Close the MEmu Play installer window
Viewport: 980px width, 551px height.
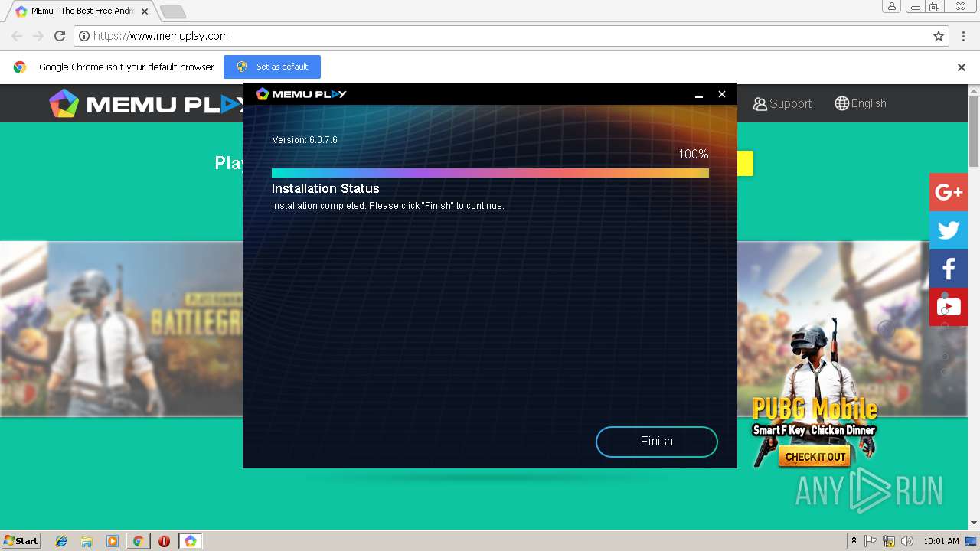pyautogui.click(x=721, y=94)
